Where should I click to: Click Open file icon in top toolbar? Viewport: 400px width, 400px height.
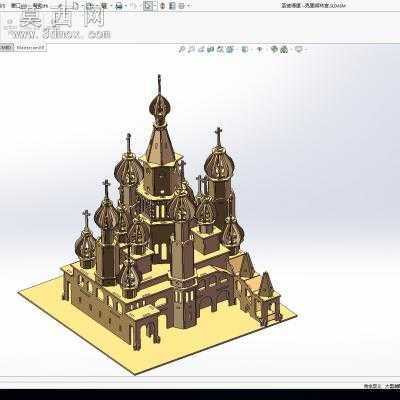click(89, 6)
